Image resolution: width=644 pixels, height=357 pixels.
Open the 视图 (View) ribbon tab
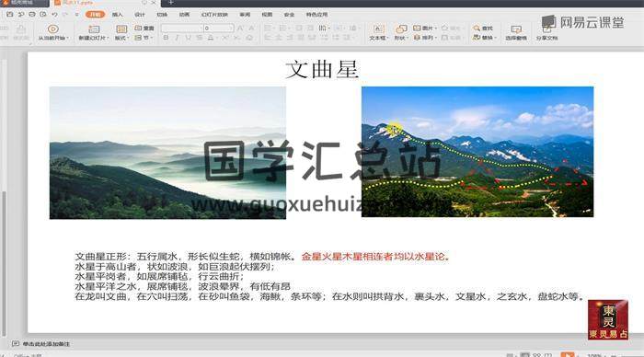tap(267, 15)
